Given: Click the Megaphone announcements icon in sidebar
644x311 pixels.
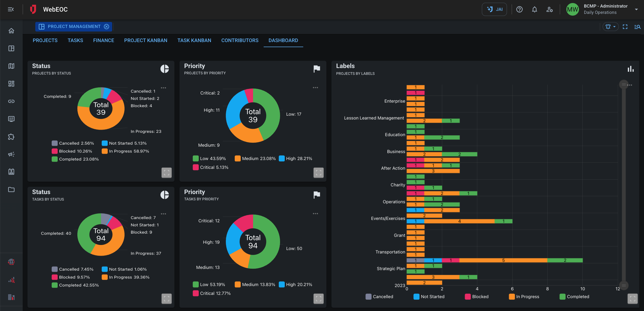Looking at the screenshot, I should coord(11,154).
